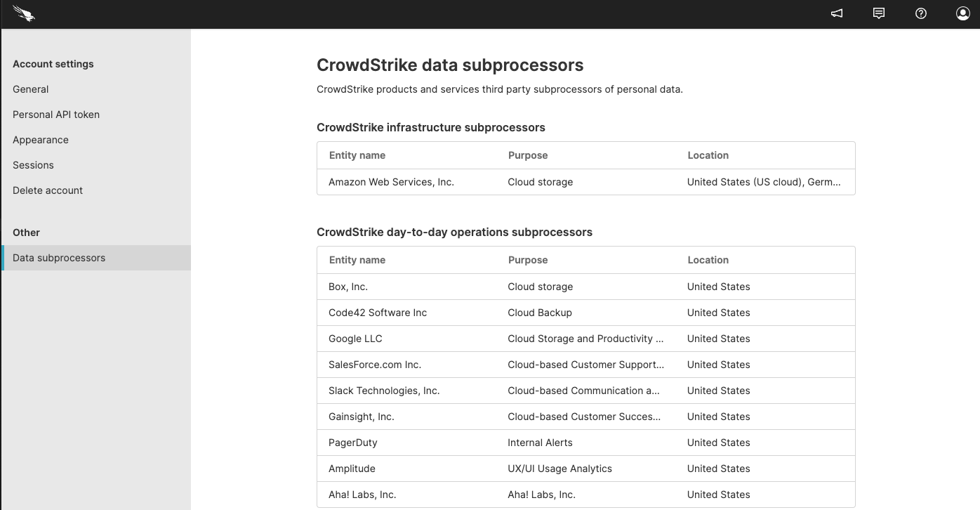This screenshot has height=510, width=980.
Task: Click the truncated SalesForce purpose text
Action: pyautogui.click(x=586, y=365)
